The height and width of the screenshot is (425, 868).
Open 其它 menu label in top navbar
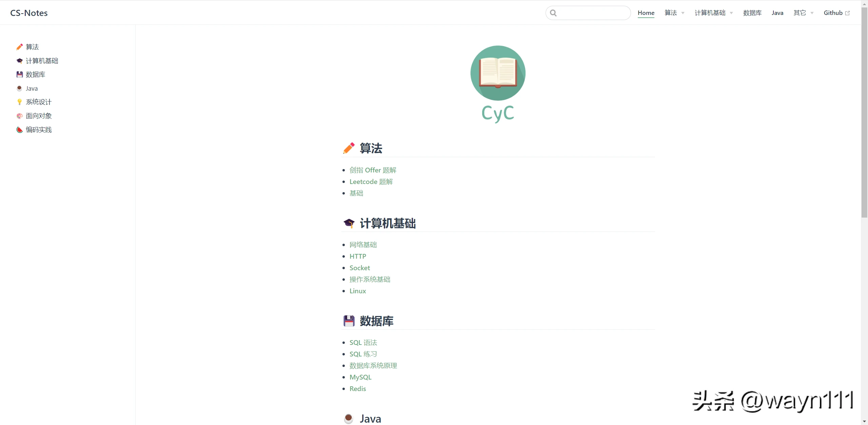(800, 13)
